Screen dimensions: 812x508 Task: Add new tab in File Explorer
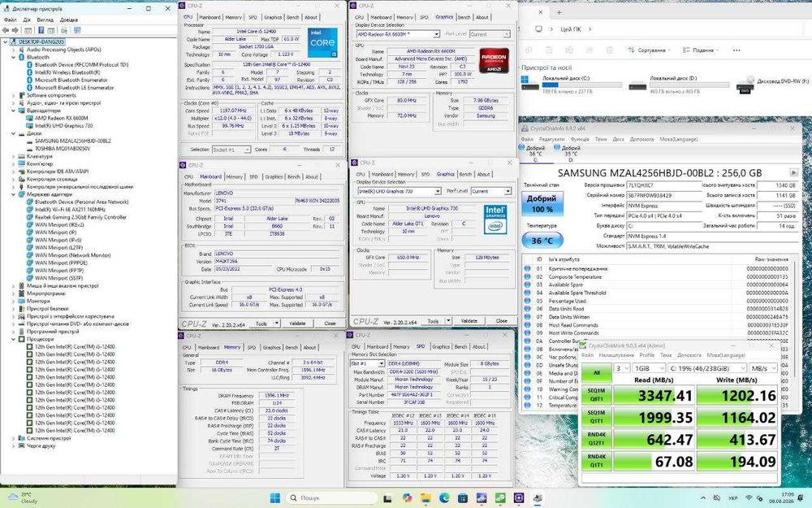coord(559,11)
